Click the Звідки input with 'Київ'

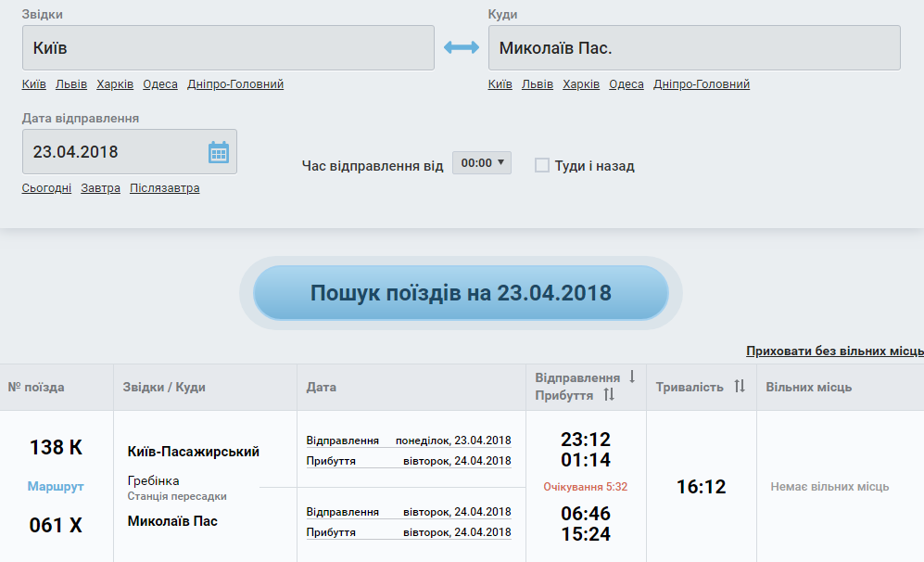228,47
